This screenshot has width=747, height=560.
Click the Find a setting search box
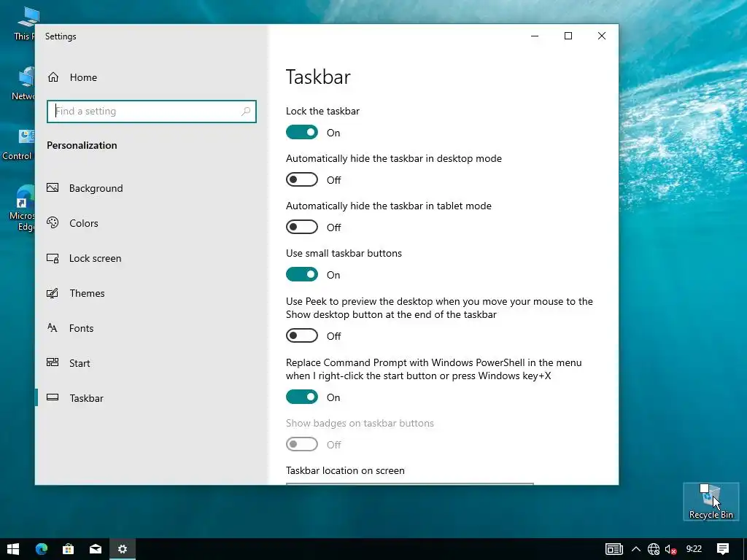(152, 112)
